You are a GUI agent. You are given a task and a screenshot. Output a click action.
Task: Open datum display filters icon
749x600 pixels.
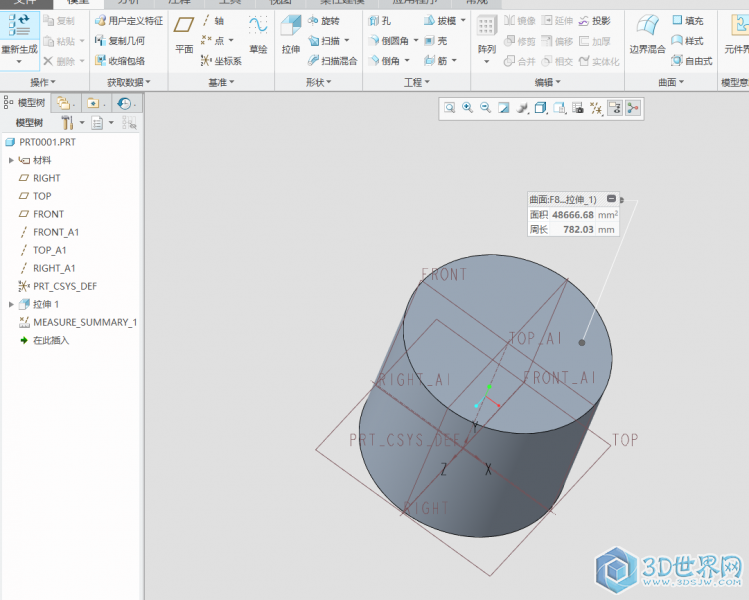pyautogui.click(x=596, y=108)
